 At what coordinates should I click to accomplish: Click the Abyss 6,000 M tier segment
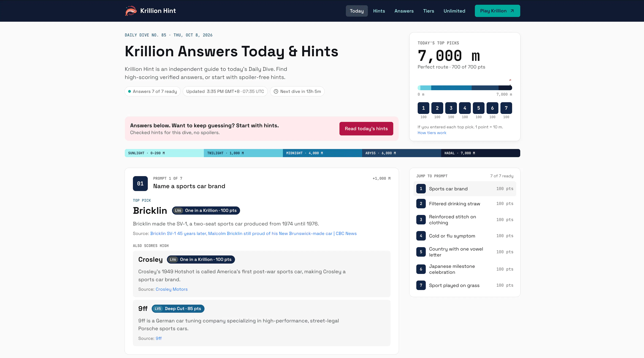tap(402, 153)
